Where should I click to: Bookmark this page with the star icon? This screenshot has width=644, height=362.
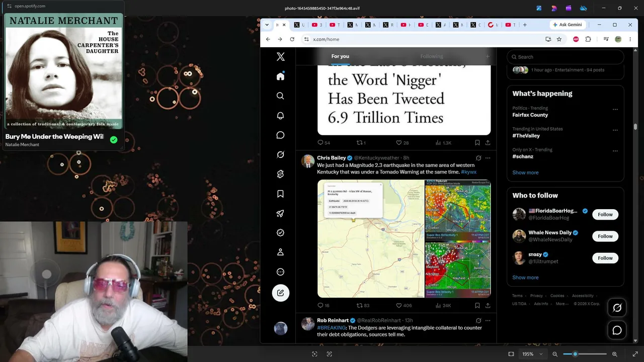coord(559,39)
